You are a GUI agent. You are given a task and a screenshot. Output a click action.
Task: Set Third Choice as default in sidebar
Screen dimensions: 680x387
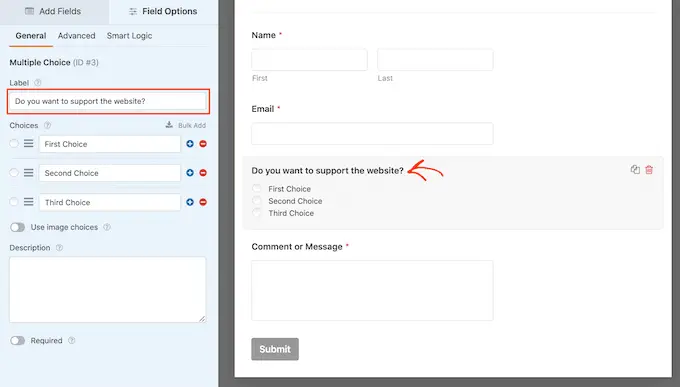click(14, 202)
